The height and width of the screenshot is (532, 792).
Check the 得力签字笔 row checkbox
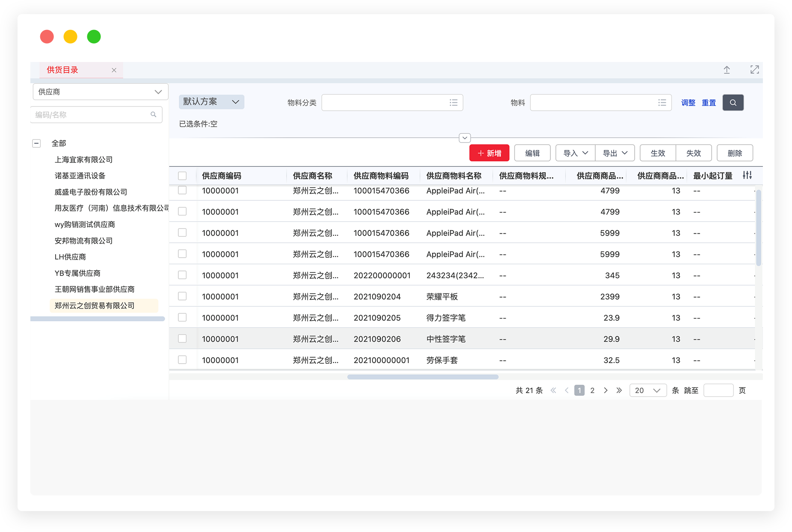pyautogui.click(x=182, y=317)
